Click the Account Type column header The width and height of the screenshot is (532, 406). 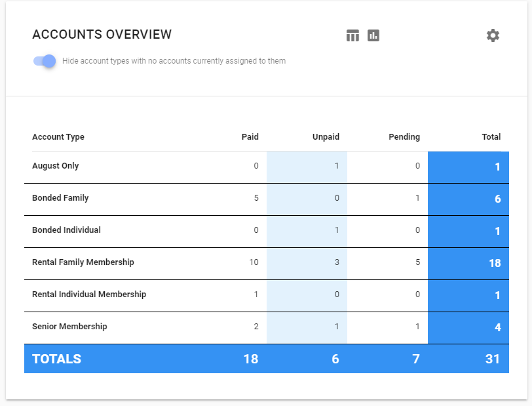[x=58, y=137]
